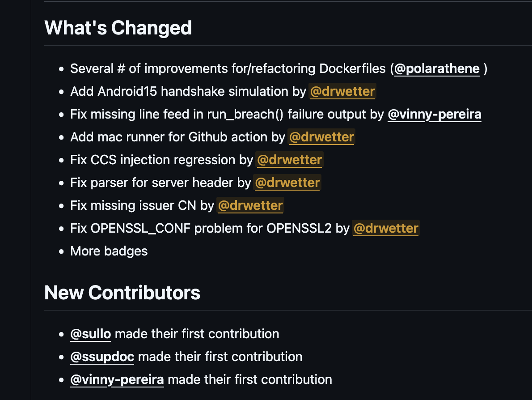Click @drwetter beside mac runner entry

click(321, 137)
